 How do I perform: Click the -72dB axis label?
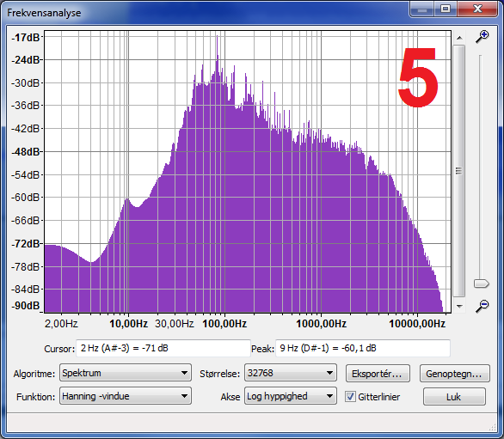tap(26, 244)
